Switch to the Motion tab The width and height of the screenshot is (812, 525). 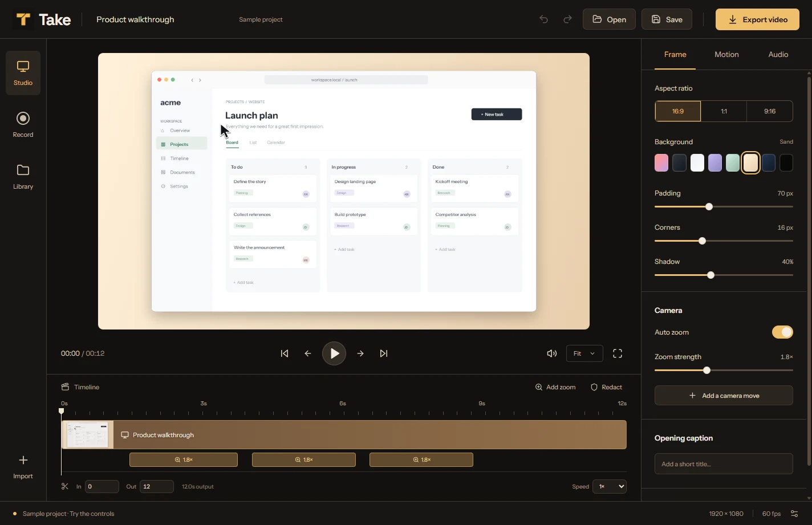726,55
